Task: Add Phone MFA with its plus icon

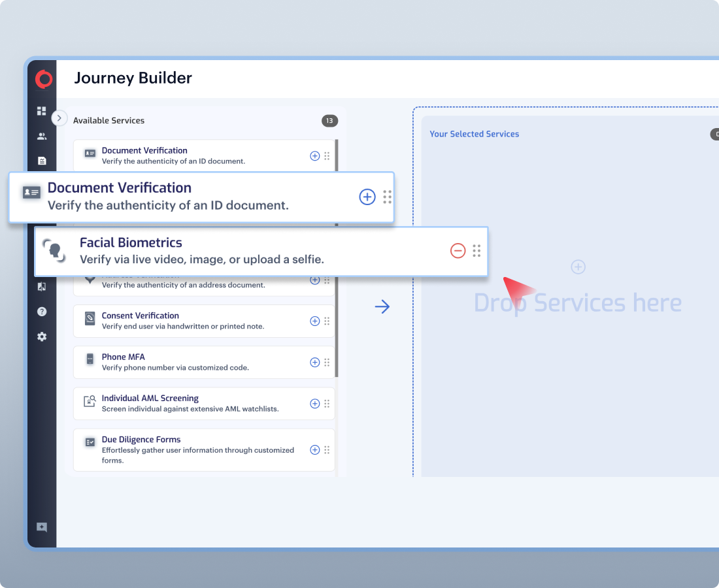Action: (314, 363)
